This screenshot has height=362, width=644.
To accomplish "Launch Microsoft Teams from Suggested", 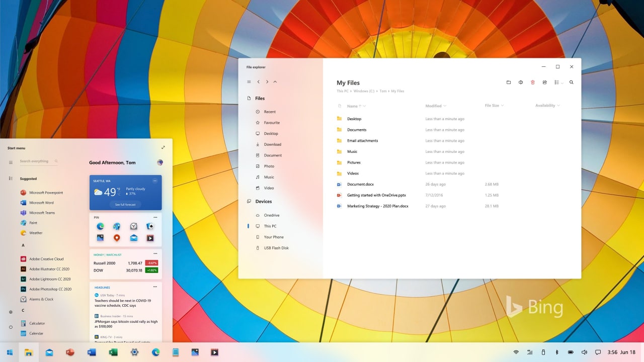I will tap(38, 213).
